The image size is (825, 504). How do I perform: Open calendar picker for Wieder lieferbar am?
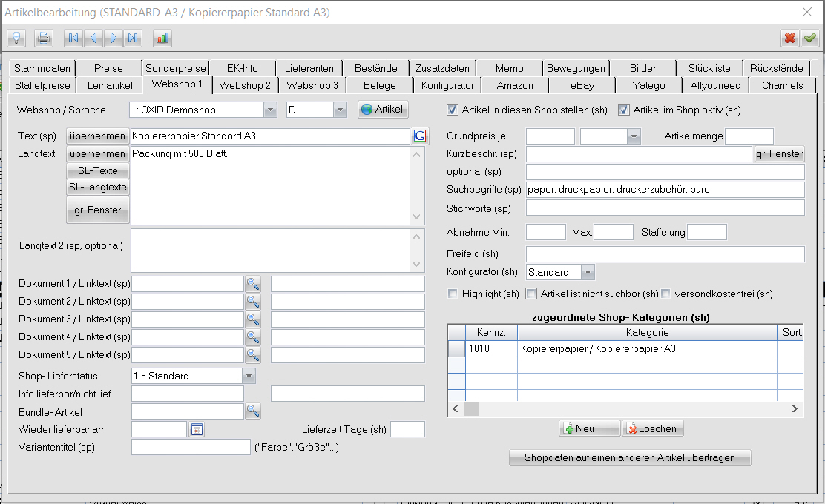pyautogui.click(x=197, y=429)
